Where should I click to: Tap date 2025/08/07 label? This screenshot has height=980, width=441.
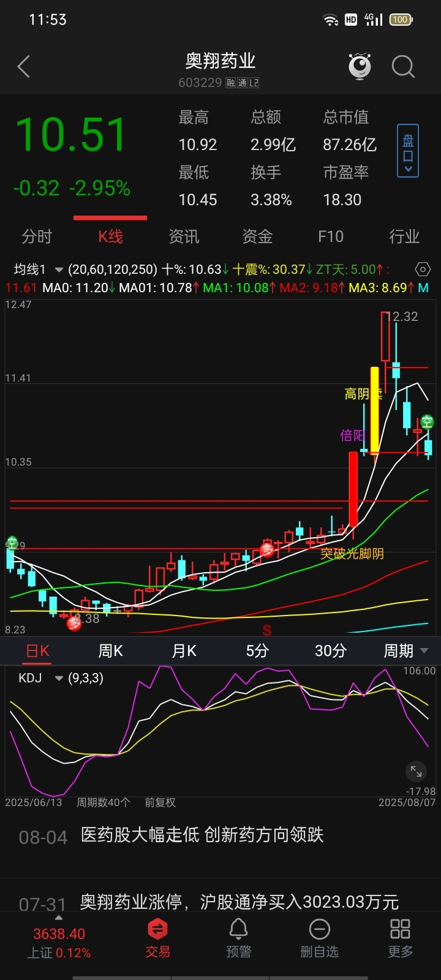coord(407,802)
